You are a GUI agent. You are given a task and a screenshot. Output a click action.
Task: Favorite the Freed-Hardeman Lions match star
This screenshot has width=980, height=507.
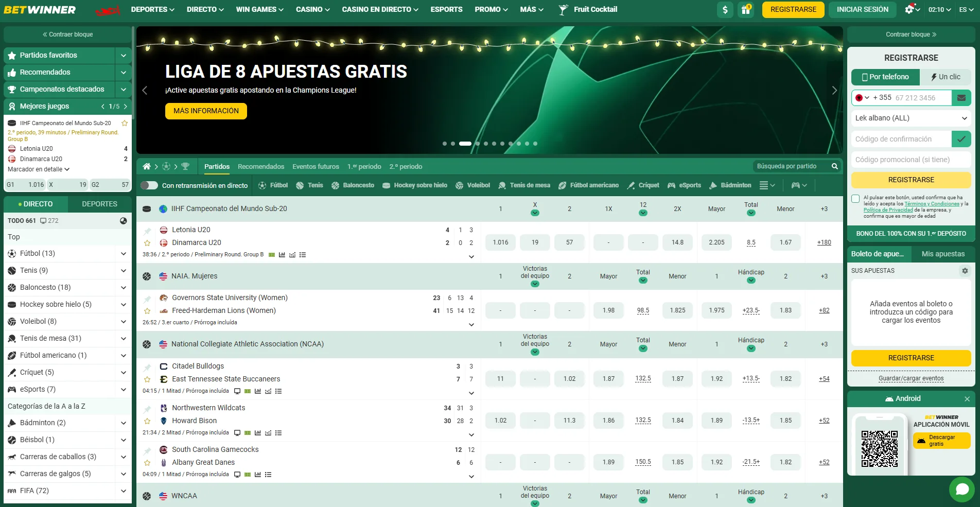pyautogui.click(x=147, y=311)
